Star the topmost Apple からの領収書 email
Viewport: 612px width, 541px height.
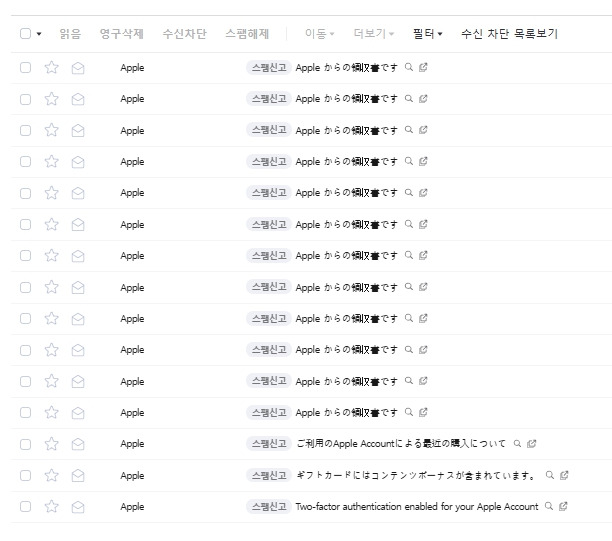(x=52, y=68)
